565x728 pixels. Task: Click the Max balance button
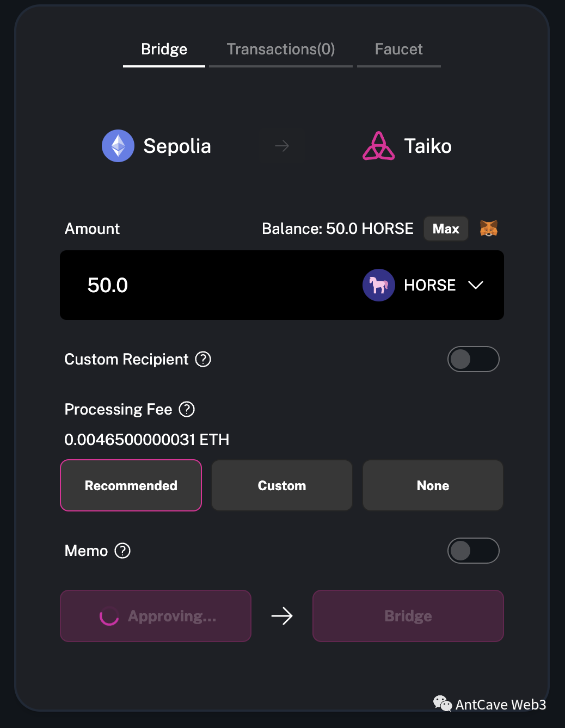click(x=446, y=229)
